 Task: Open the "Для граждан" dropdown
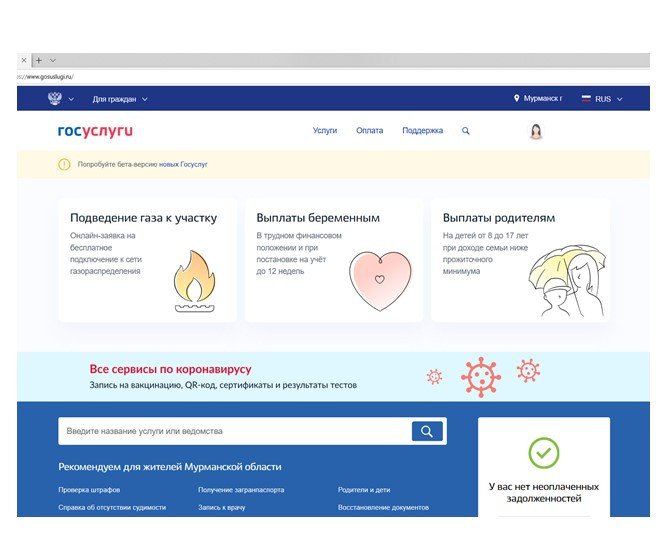coord(120,99)
